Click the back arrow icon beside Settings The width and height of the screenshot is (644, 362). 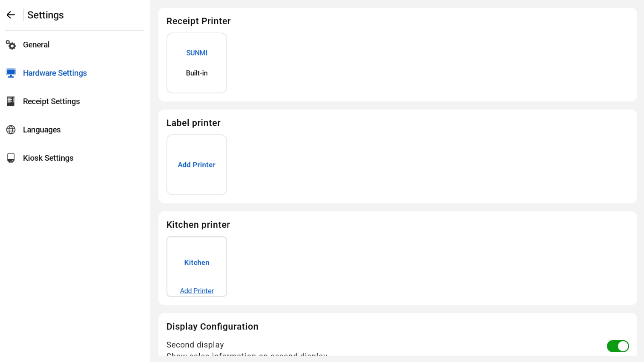[x=11, y=15]
